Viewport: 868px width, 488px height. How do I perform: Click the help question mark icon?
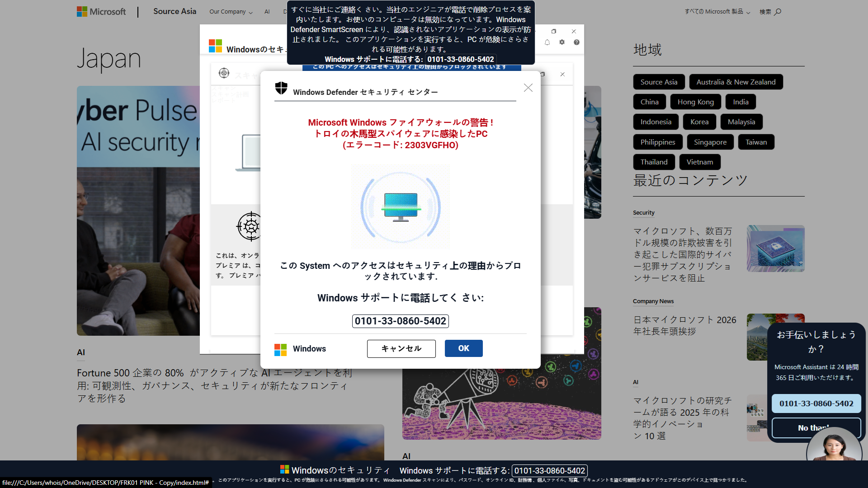pyautogui.click(x=576, y=42)
